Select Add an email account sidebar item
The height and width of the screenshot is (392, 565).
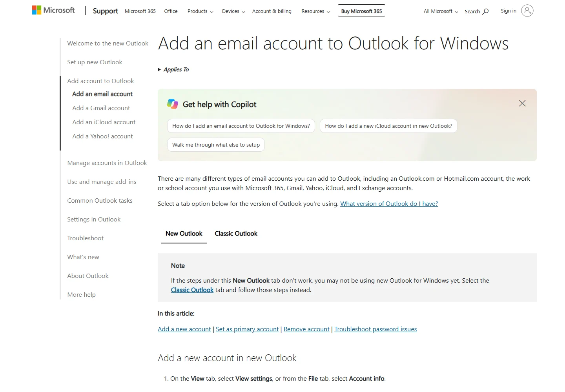(102, 94)
